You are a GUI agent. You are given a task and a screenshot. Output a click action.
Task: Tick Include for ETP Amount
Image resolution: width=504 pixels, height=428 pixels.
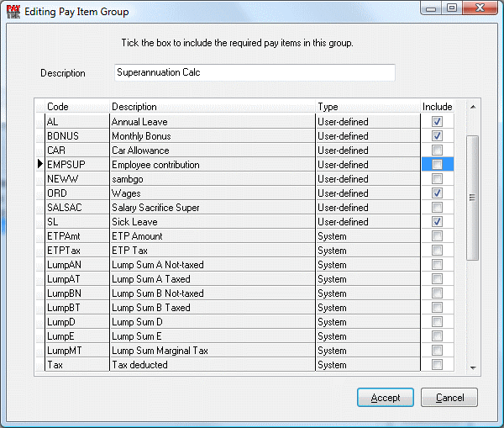[x=437, y=236]
